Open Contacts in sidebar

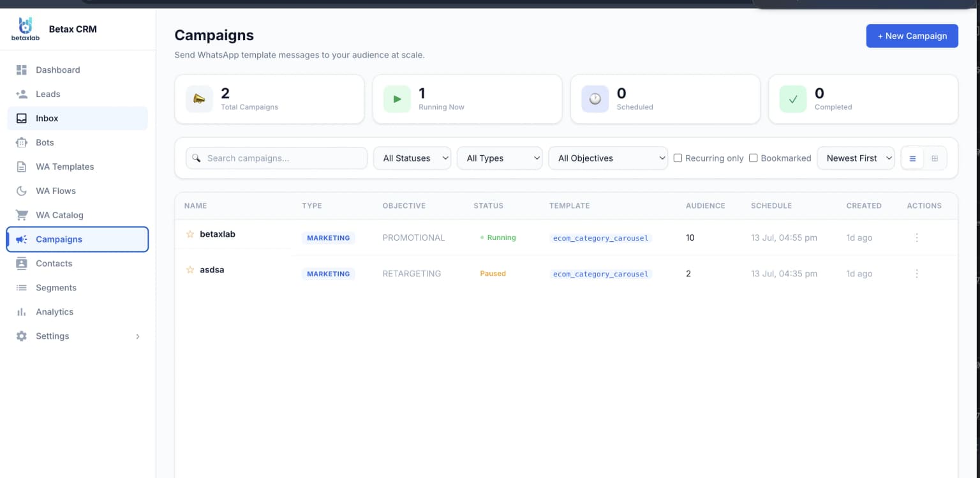(x=78, y=264)
